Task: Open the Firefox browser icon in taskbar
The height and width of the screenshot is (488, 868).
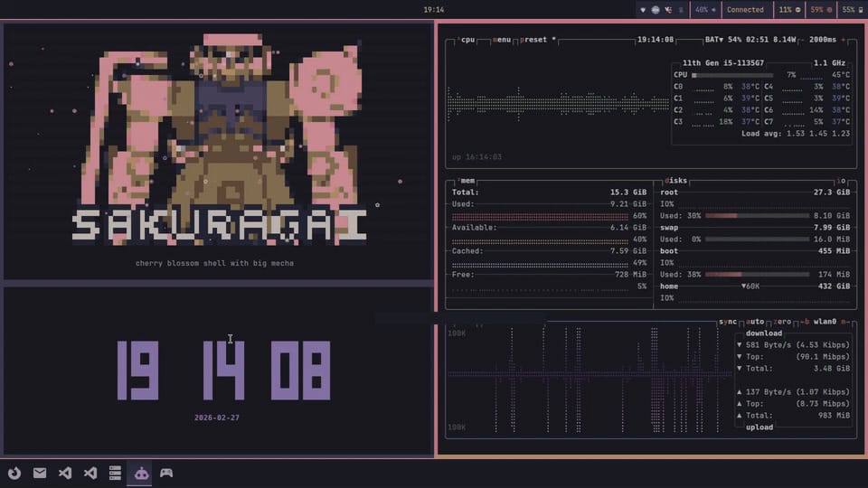Action: (14, 473)
